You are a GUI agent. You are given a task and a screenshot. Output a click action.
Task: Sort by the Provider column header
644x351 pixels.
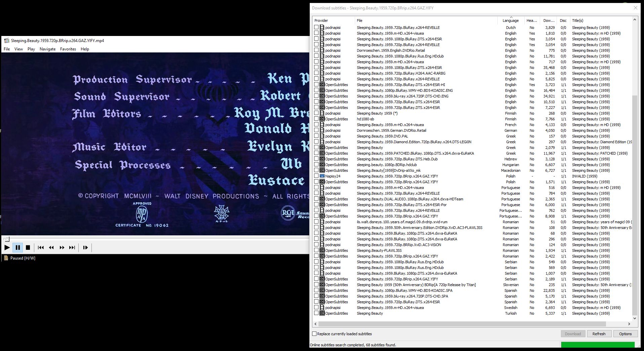tap(334, 21)
